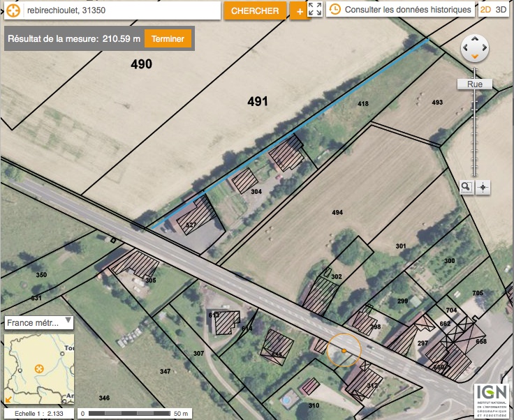Click Terminer to end measurement
514x420 pixels.
tap(168, 38)
